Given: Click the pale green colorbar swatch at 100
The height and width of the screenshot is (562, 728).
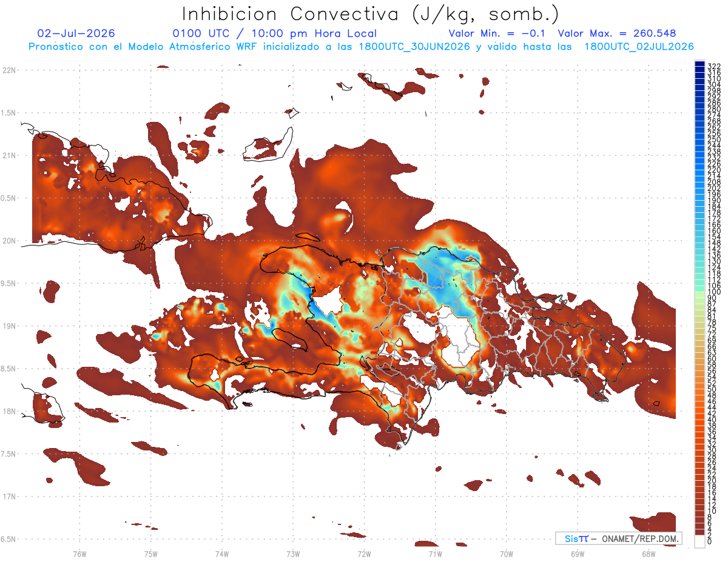Looking at the screenshot, I should click(699, 293).
